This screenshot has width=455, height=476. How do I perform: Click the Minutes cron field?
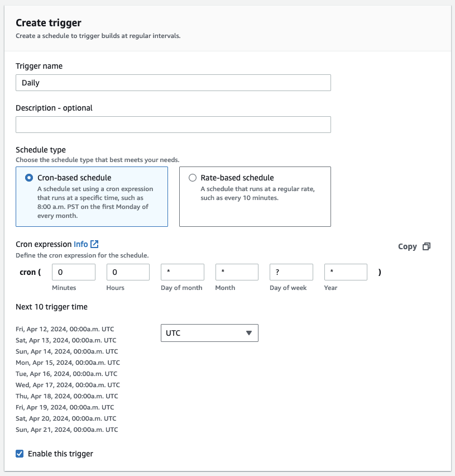74,272
